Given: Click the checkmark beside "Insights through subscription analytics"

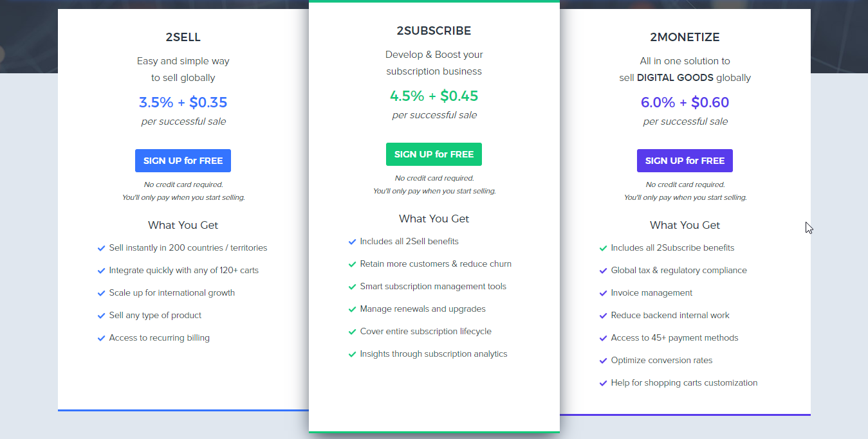Looking at the screenshot, I should pos(353,354).
